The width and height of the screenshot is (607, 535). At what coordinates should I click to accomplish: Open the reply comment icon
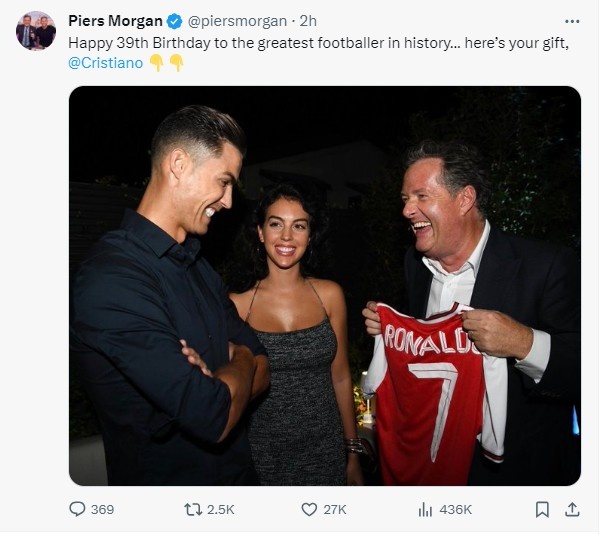[77, 509]
